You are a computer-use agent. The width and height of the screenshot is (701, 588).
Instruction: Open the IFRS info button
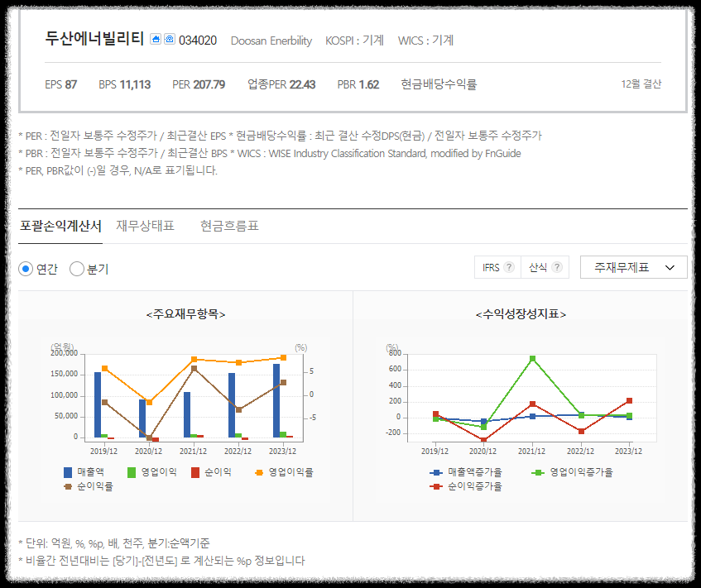point(497,267)
